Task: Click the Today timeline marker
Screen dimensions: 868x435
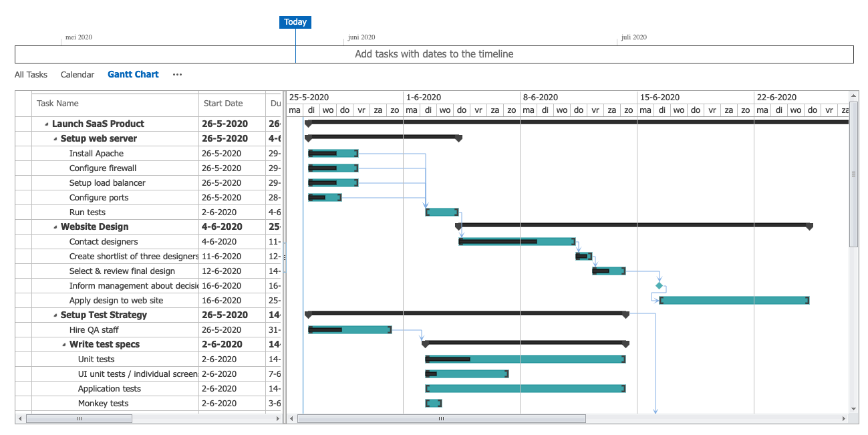Action: coord(295,22)
